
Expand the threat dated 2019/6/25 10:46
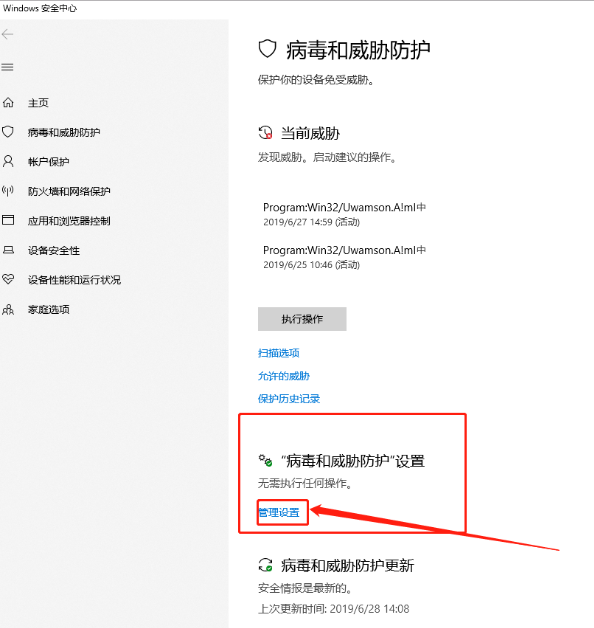344,257
